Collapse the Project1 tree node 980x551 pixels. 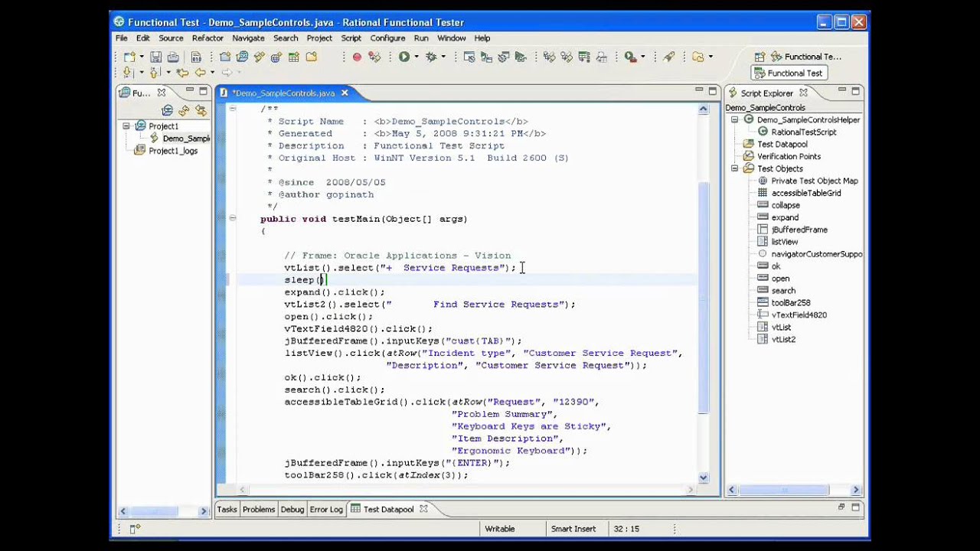coord(126,126)
